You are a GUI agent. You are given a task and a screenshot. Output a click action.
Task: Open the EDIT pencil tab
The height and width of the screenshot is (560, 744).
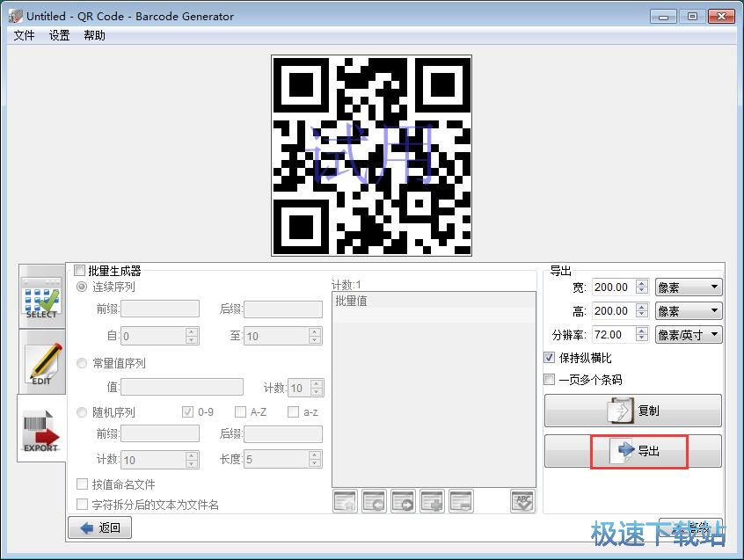pyautogui.click(x=41, y=363)
